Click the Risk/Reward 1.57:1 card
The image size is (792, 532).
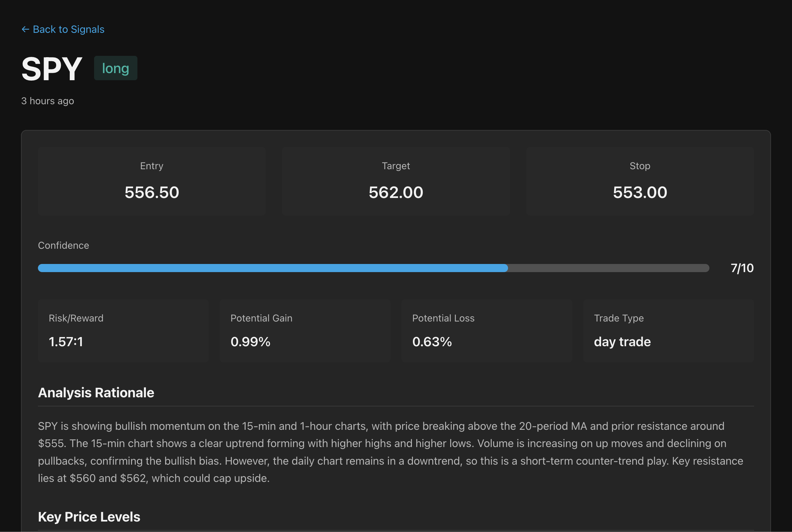123,330
